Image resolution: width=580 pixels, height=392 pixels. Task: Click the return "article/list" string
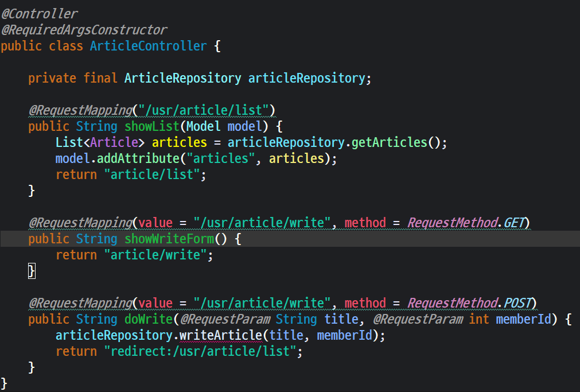[x=151, y=174]
